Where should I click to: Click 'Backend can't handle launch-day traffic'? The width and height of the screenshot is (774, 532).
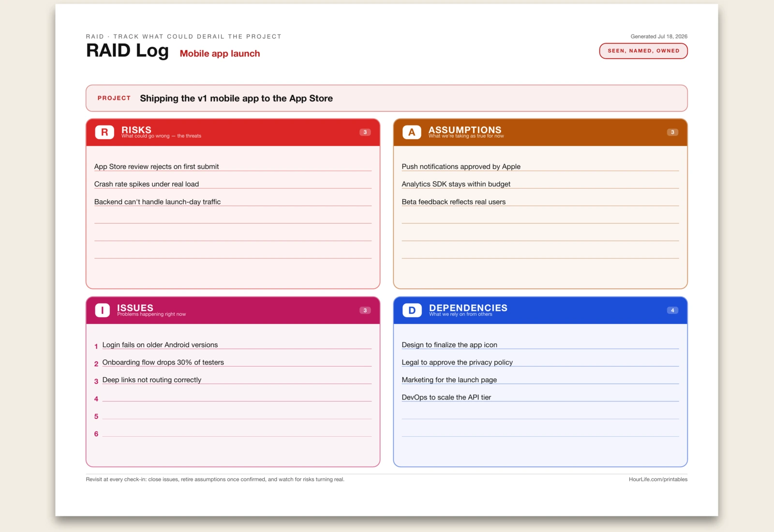(157, 202)
